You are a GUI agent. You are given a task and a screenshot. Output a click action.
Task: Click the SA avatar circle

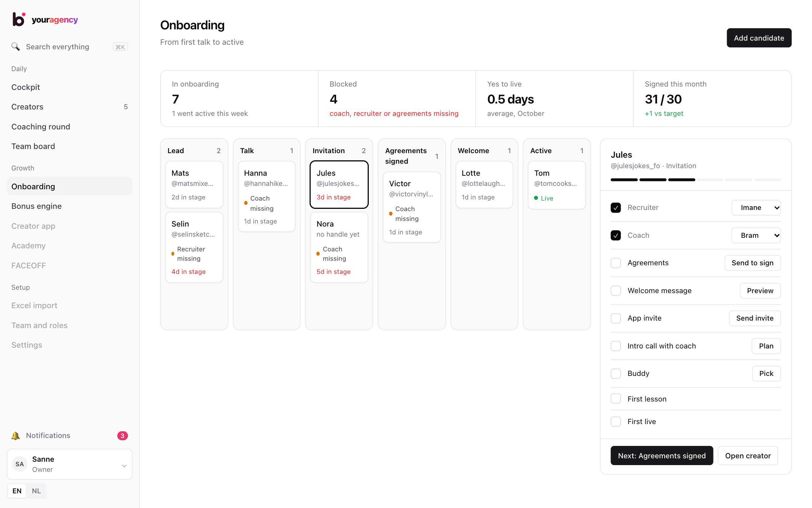tap(20, 464)
